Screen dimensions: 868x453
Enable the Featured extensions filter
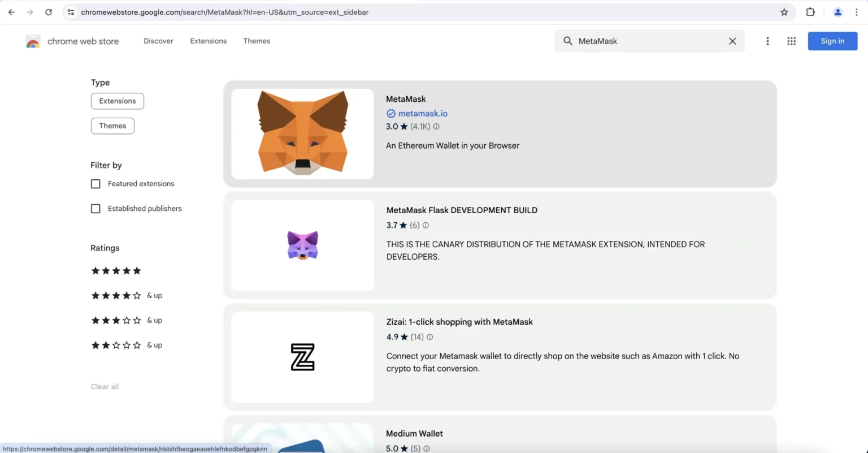pyautogui.click(x=96, y=184)
